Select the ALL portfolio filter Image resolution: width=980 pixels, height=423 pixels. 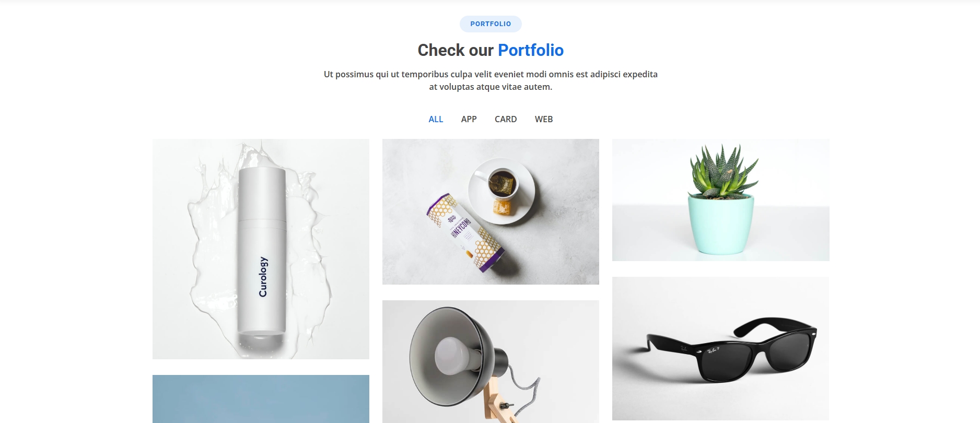coord(436,119)
